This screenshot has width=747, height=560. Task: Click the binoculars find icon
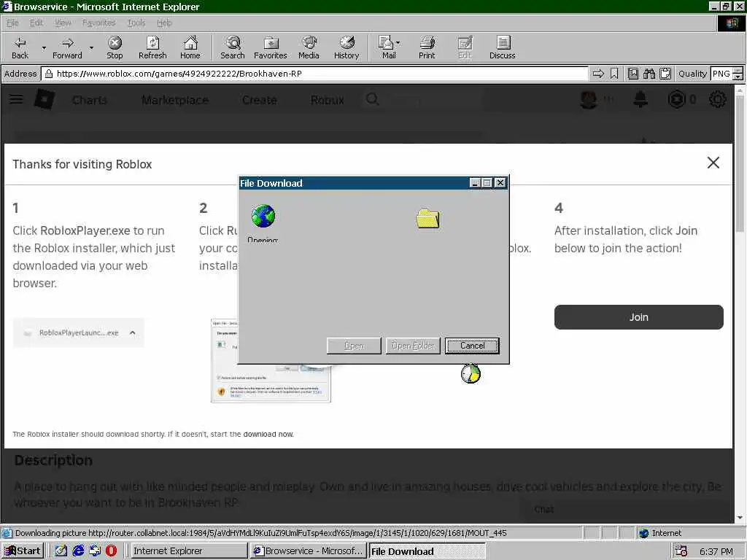[x=649, y=74]
